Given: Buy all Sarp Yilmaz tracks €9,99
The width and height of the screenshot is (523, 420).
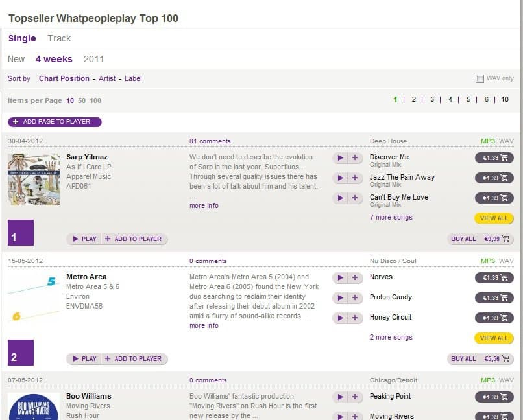Looking at the screenshot, I should tap(480, 239).
